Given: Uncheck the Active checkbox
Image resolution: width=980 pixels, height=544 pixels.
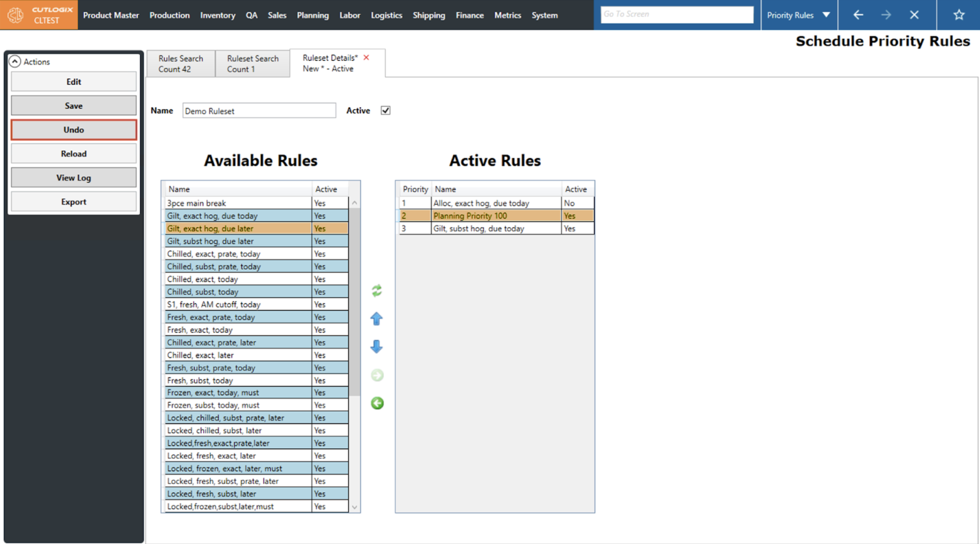Looking at the screenshot, I should tap(385, 111).
